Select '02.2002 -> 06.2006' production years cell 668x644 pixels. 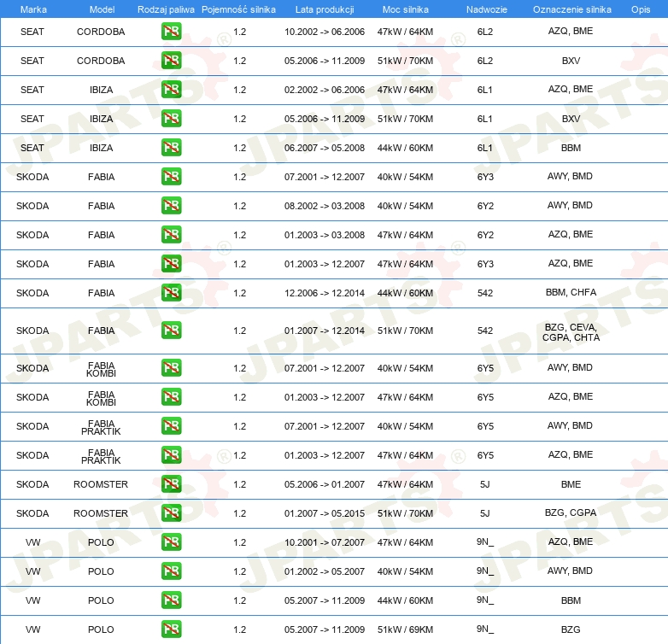coord(325,90)
